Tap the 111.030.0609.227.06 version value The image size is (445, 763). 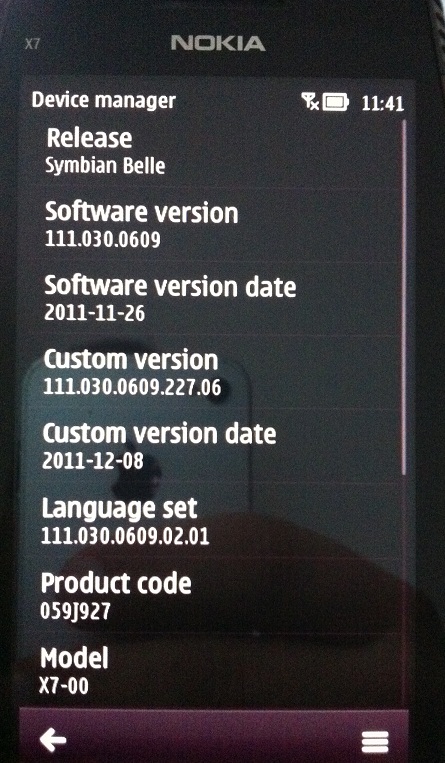(132, 387)
